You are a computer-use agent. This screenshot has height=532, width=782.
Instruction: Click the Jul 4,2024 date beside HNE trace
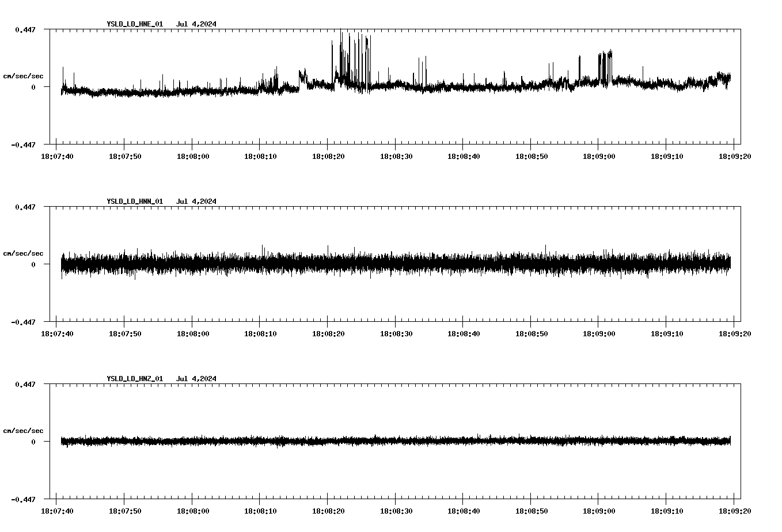tap(198, 24)
